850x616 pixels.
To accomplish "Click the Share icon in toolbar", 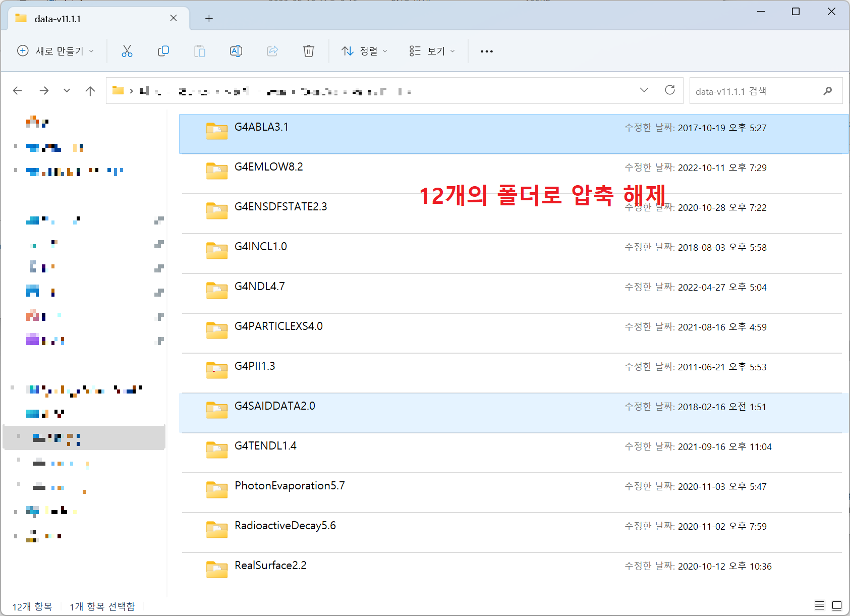I will click(x=272, y=51).
